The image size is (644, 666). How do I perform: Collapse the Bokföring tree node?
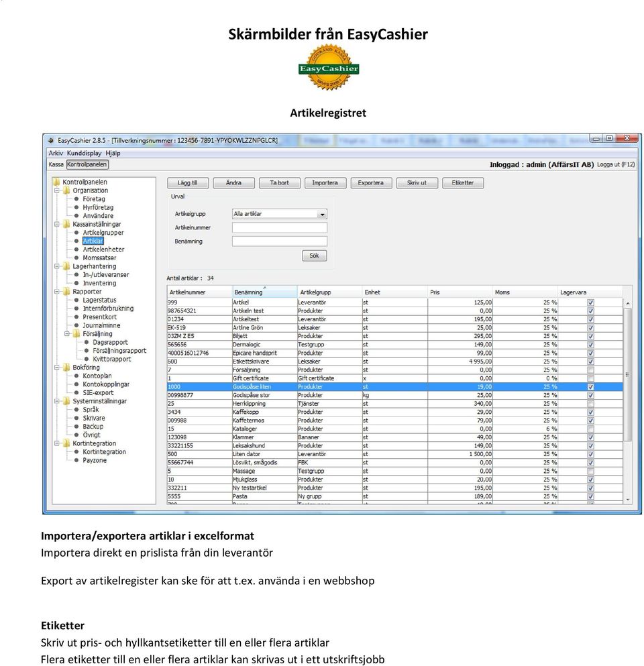[x=57, y=368]
